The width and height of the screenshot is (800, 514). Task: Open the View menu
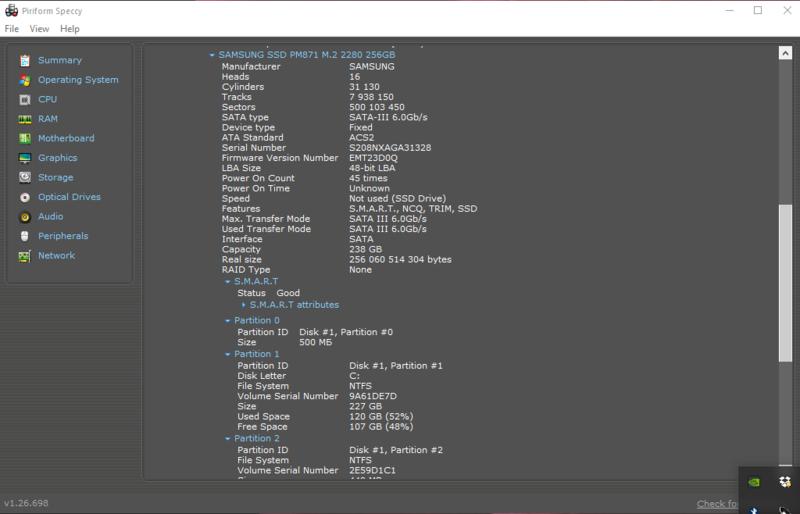pyautogui.click(x=39, y=29)
